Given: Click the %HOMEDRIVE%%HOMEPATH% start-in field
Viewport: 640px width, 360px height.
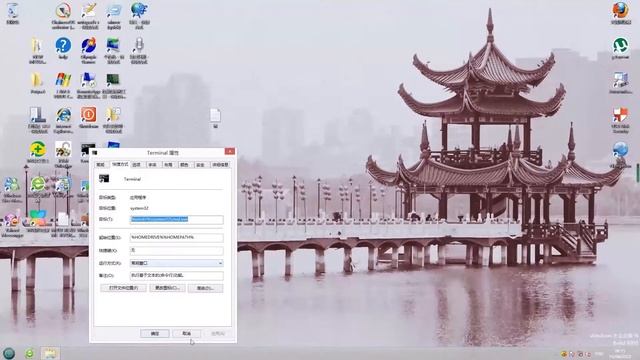Looking at the screenshot, I should pyautogui.click(x=177, y=237).
